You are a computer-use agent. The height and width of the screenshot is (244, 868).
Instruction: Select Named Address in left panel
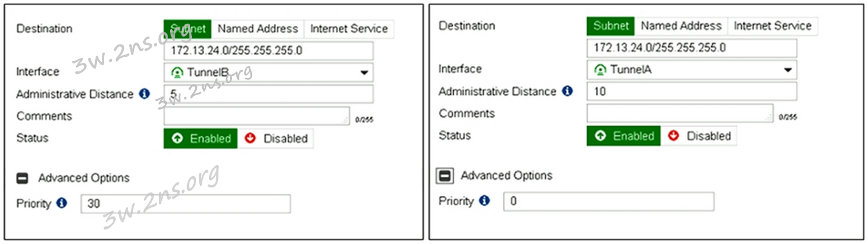click(258, 29)
